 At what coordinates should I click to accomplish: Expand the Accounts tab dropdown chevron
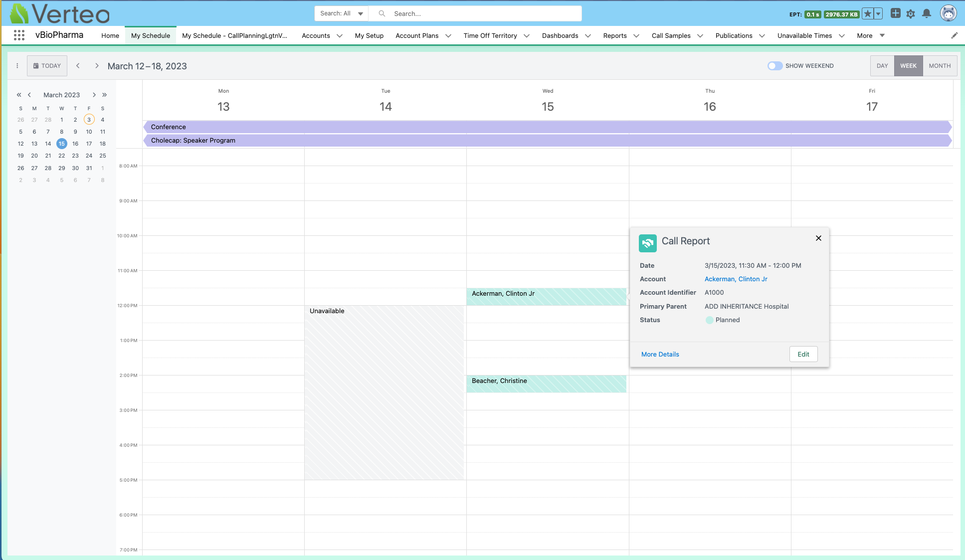[x=340, y=36]
